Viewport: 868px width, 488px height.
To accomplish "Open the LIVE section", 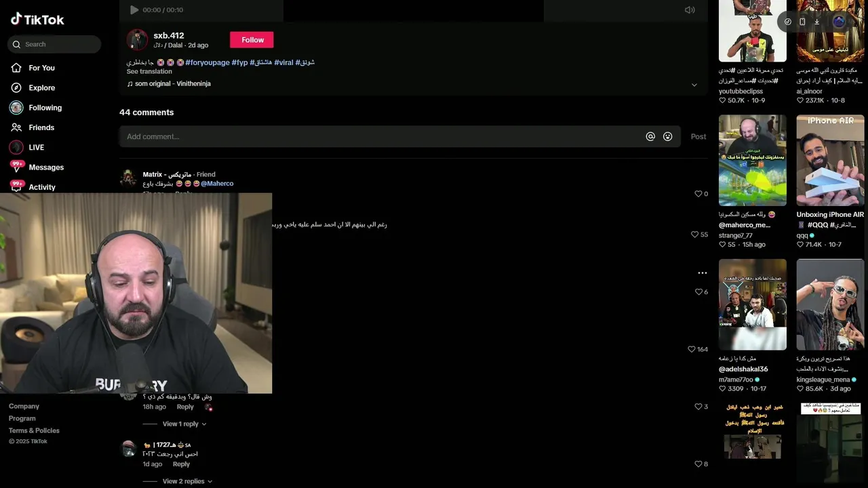I will (36, 148).
